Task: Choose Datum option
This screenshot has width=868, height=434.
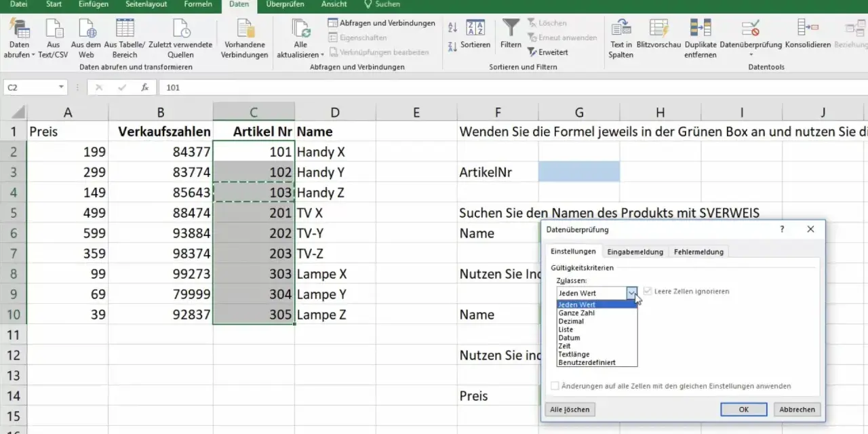Action: coord(597,338)
